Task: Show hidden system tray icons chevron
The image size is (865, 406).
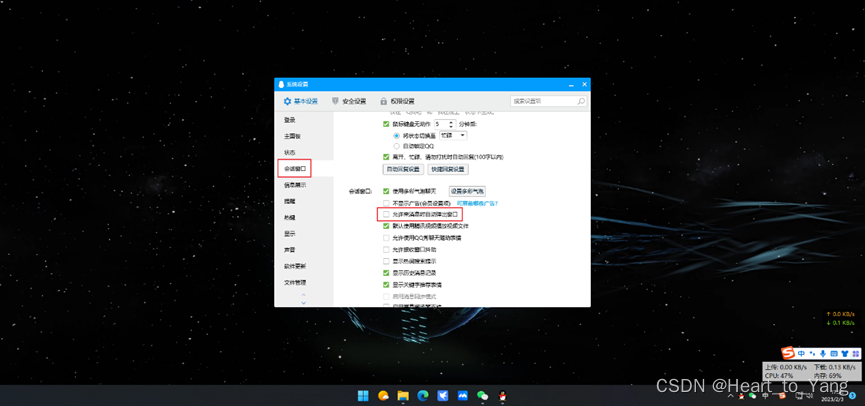Action: [731, 396]
